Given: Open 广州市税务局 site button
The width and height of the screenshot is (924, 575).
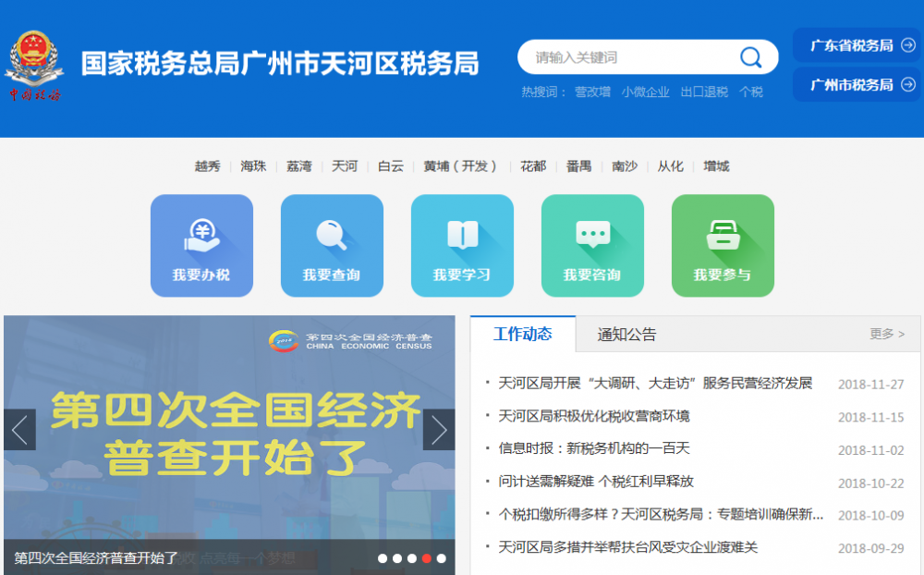Looking at the screenshot, I should [x=857, y=85].
